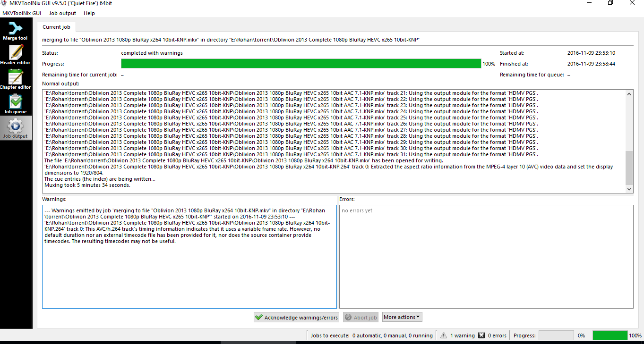Expand the More actions dropdown
The width and height of the screenshot is (644, 344).
point(402,318)
